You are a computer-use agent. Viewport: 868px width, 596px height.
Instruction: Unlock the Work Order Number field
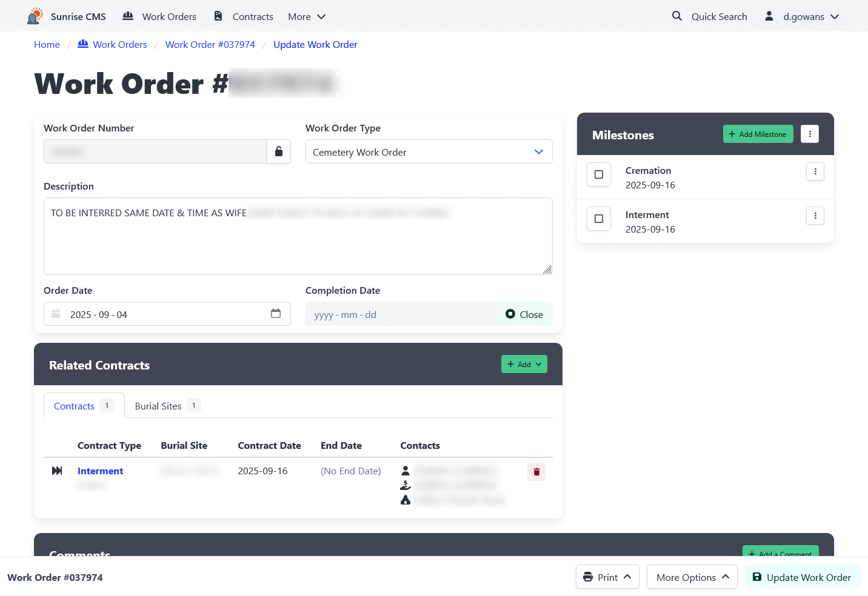pyautogui.click(x=279, y=151)
